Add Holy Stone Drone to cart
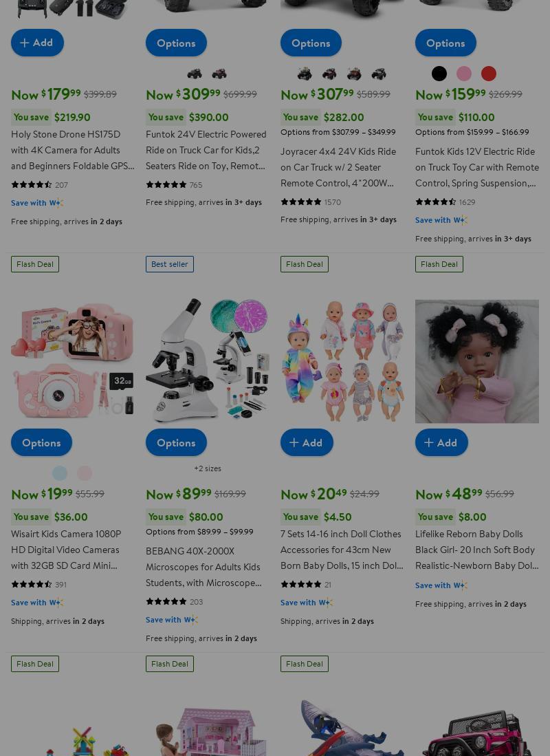The image size is (550, 756). tap(38, 43)
